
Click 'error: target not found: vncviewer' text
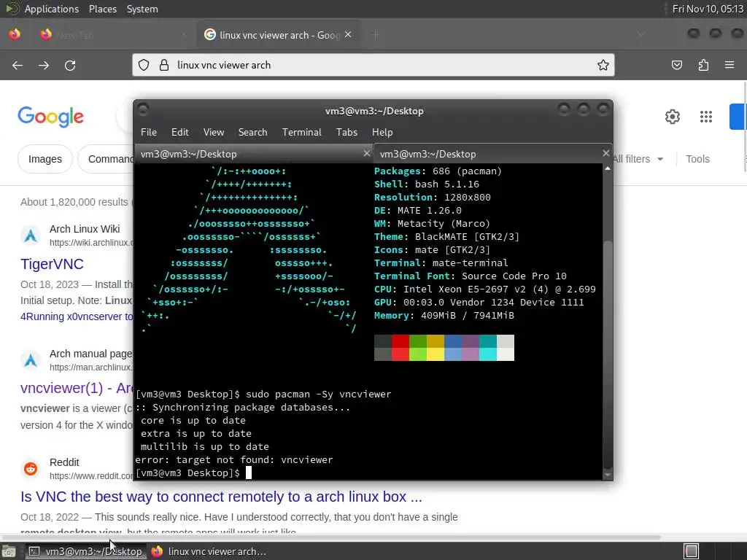[234, 460]
